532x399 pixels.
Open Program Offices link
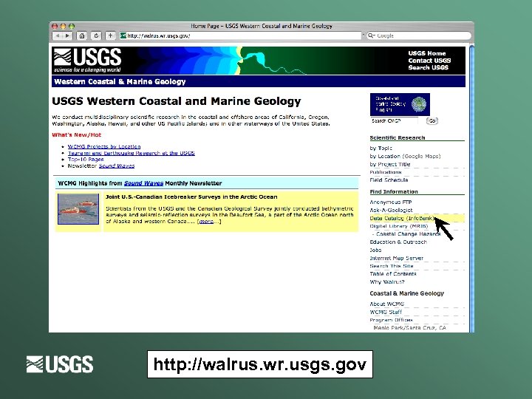click(x=391, y=320)
